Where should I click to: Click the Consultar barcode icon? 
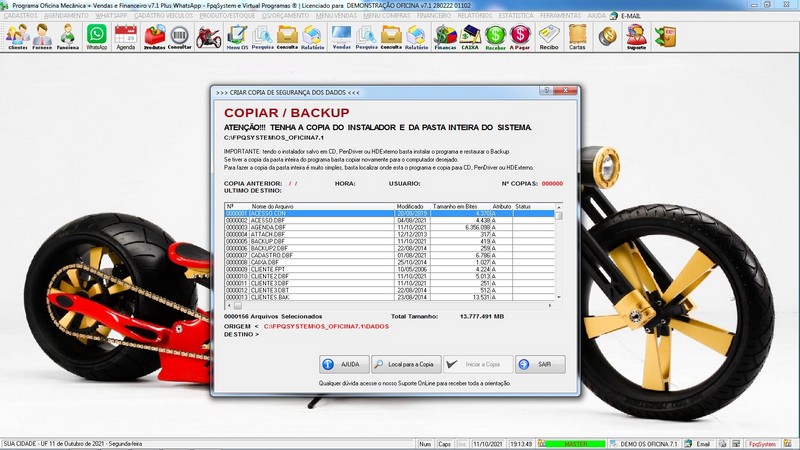(179, 37)
